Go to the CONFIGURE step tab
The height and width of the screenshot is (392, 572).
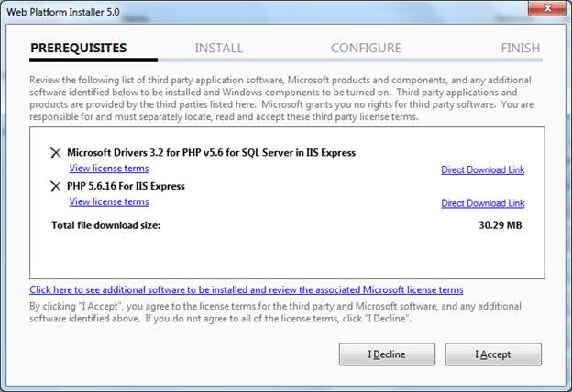[x=366, y=48]
